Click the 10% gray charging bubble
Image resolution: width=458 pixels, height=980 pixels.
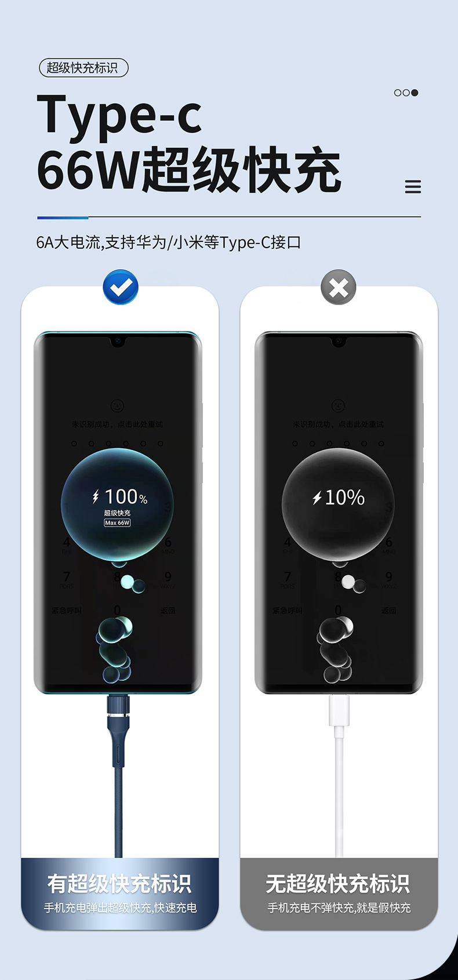coord(338,504)
